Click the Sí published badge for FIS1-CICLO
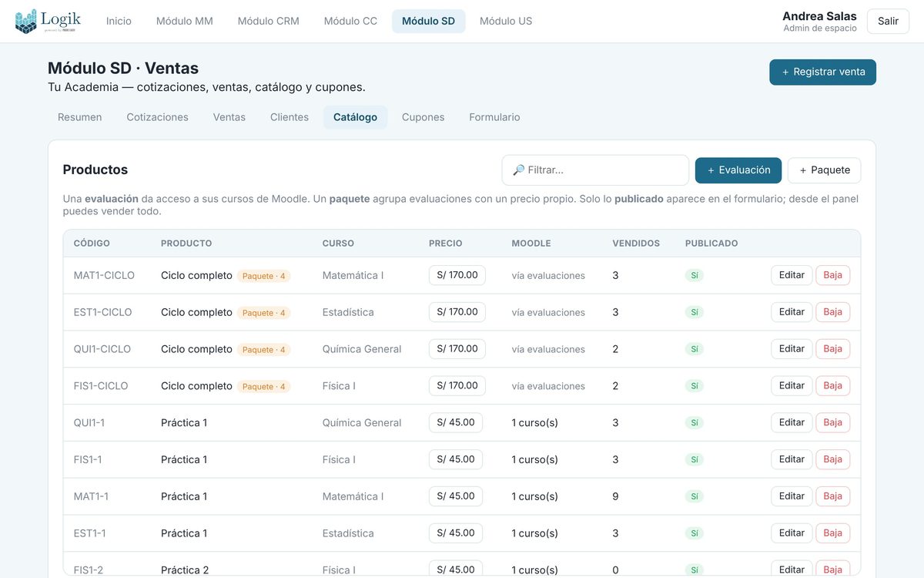This screenshot has height=578, width=924. click(x=695, y=386)
